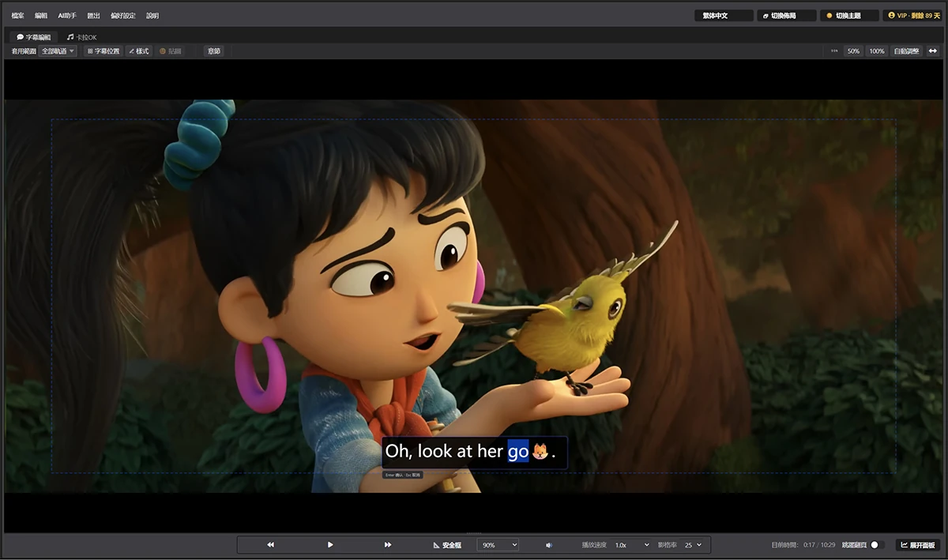The image size is (948, 560).
Task: Click the 貼圖 sticker button
Action: click(170, 51)
